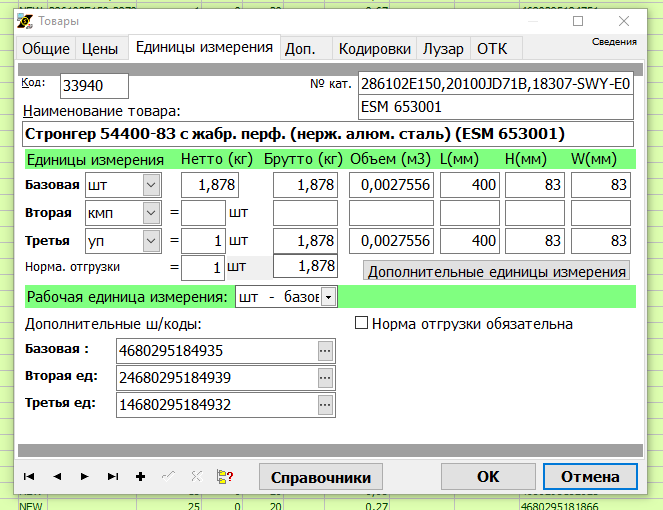This screenshot has width=663, height=510.
Task: Close the Товары window
Action: 624,21
